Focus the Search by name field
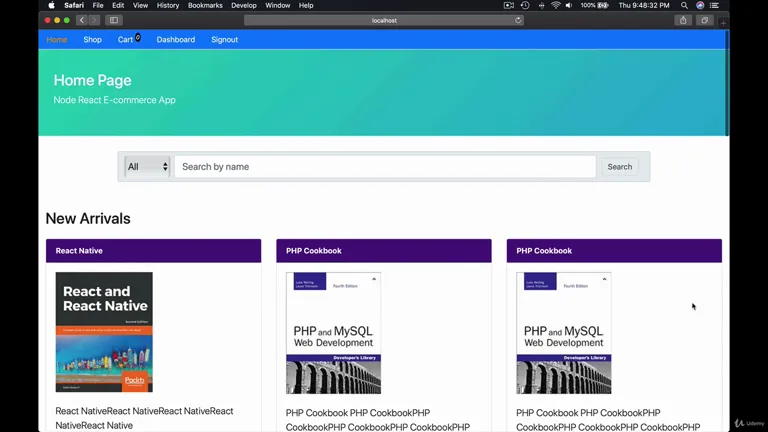Viewport: 768px width, 432px height. [x=385, y=167]
